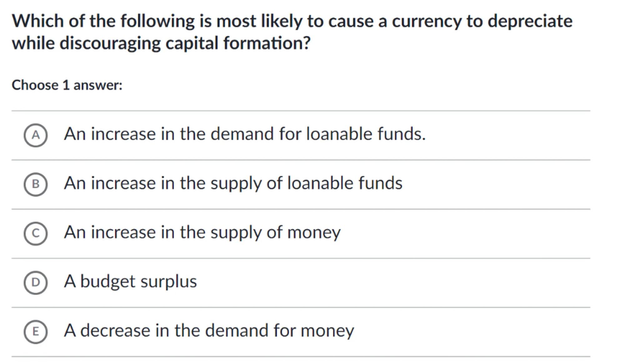Click the word 'Which' starting the question

38,21
